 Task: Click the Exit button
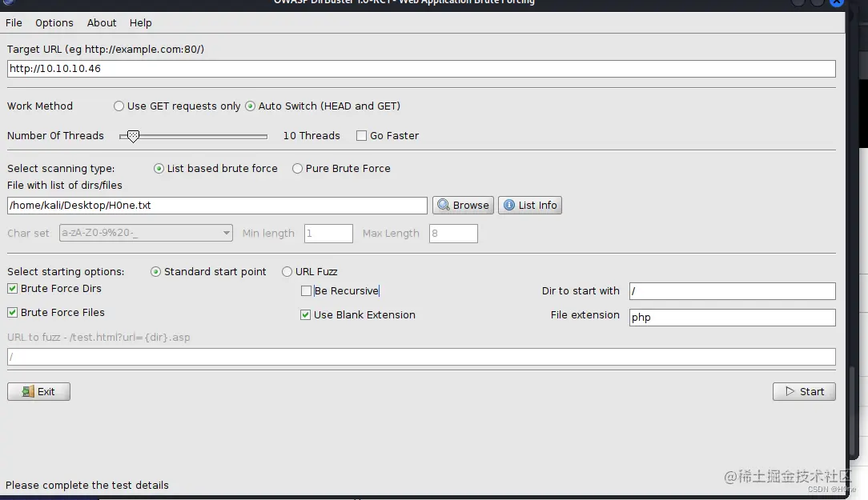click(x=38, y=391)
